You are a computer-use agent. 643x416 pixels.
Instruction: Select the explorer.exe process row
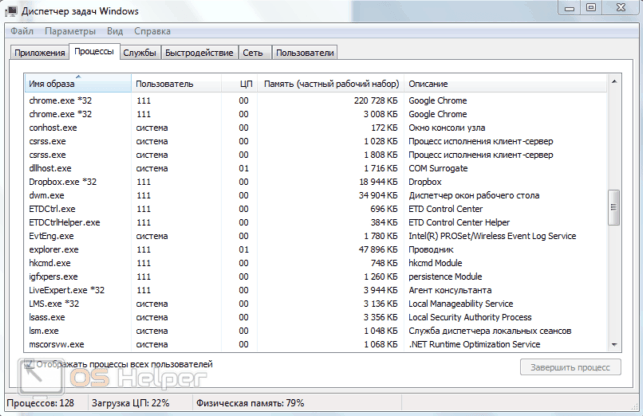point(315,249)
